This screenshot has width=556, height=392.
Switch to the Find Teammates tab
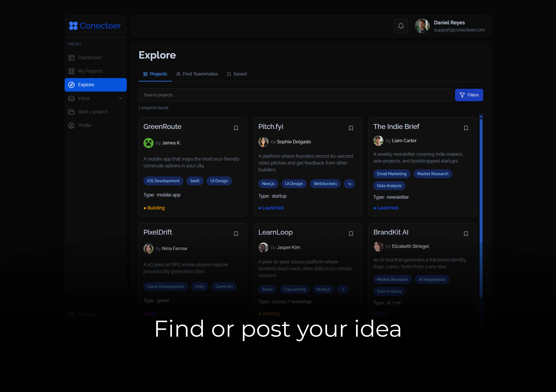[197, 74]
